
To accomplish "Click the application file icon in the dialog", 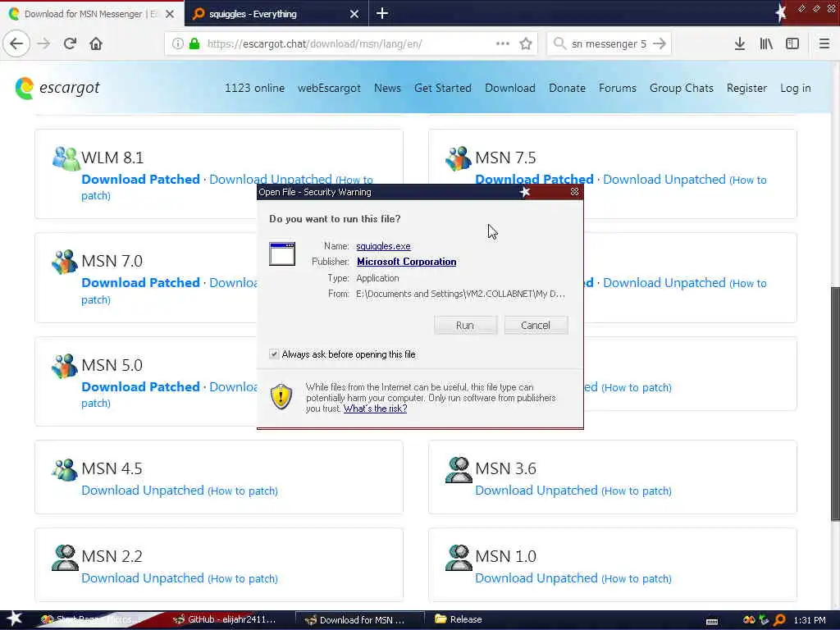I will click(282, 254).
